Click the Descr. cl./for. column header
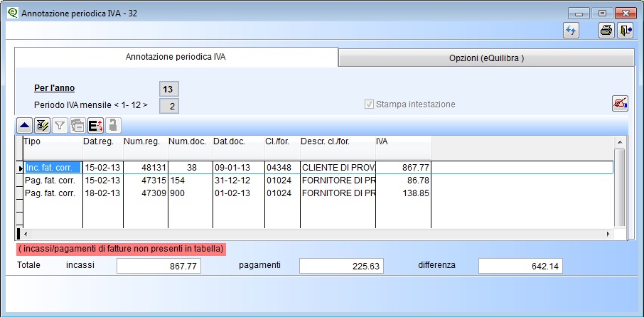 coord(338,147)
